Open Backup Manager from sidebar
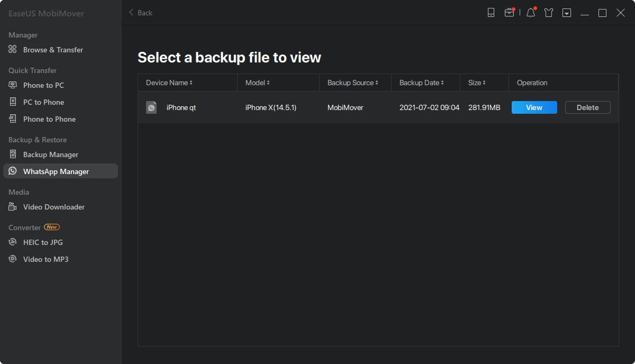635x364 pixels. pyautogui.click(x=51, y=154)
